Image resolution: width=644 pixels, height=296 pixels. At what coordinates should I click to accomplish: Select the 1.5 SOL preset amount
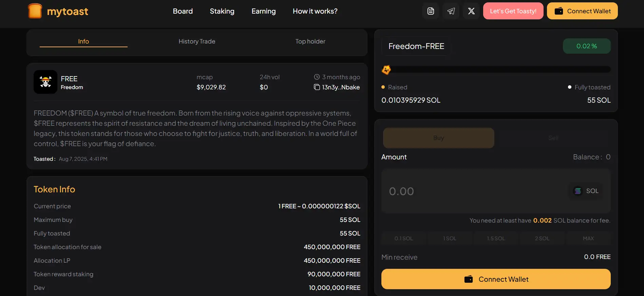click(496, 239)
